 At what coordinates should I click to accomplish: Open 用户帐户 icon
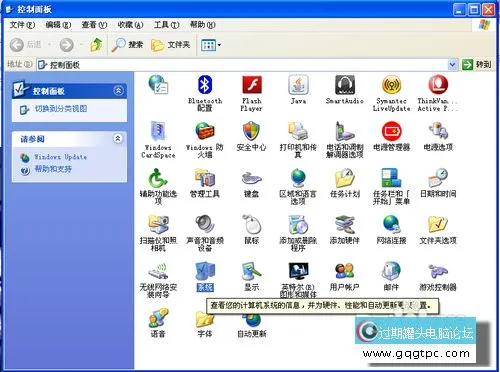345,272
